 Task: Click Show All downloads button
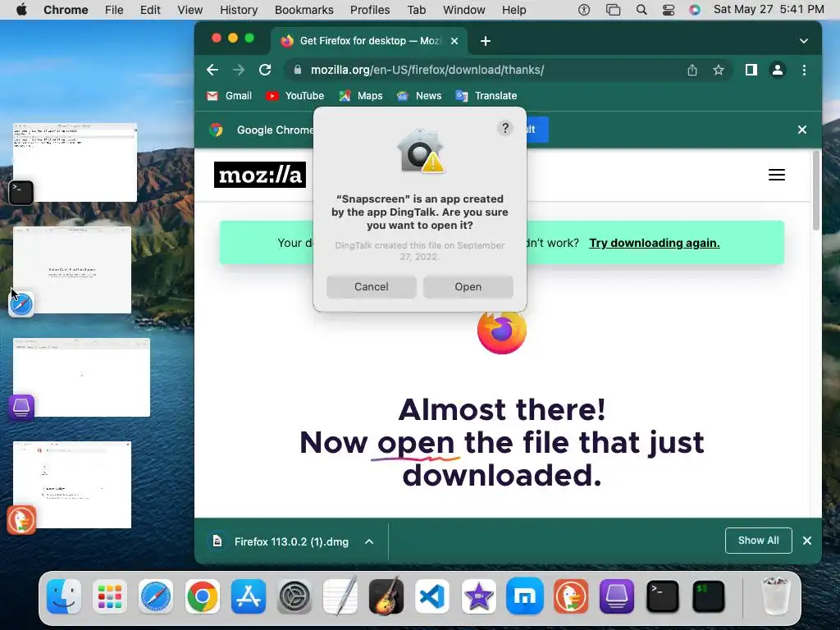(x=759, y=541)
